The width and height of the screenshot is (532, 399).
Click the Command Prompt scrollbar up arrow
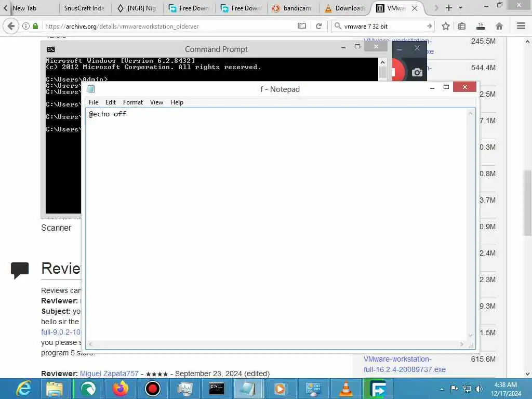pos(382,62)
